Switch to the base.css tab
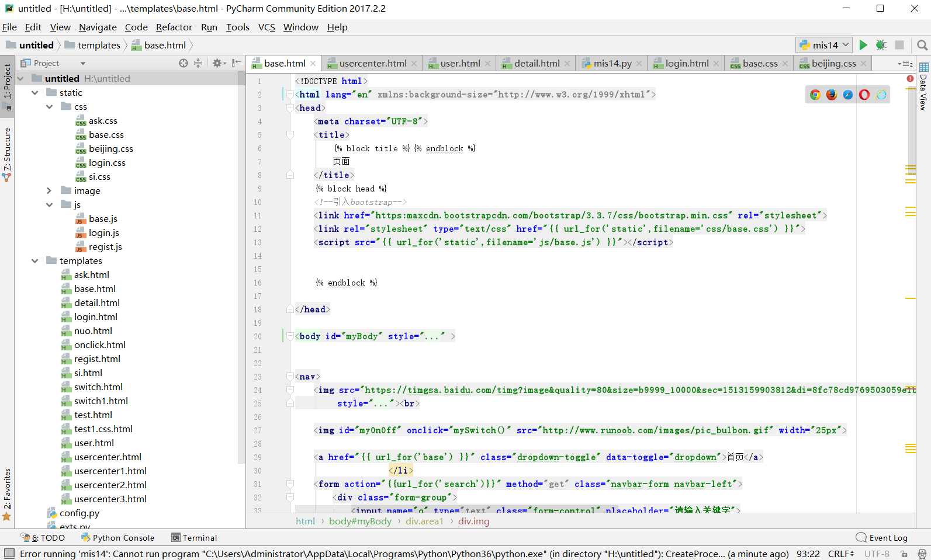 (759, 64)
